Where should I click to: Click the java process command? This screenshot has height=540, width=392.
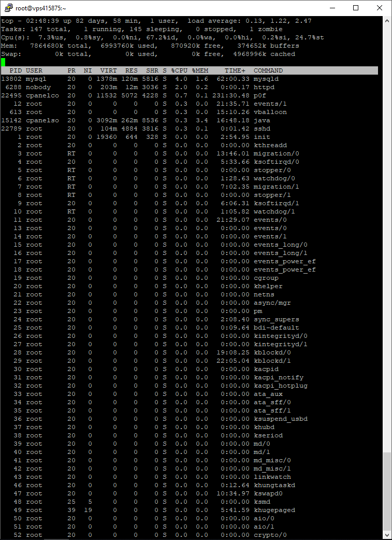coord(262,120)
